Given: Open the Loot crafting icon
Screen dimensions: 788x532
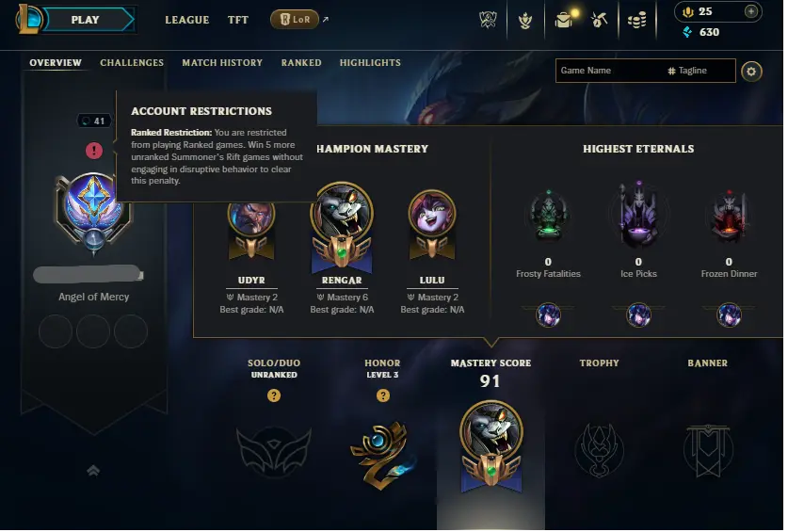Looking at the screenshot, I should point(599,20).
